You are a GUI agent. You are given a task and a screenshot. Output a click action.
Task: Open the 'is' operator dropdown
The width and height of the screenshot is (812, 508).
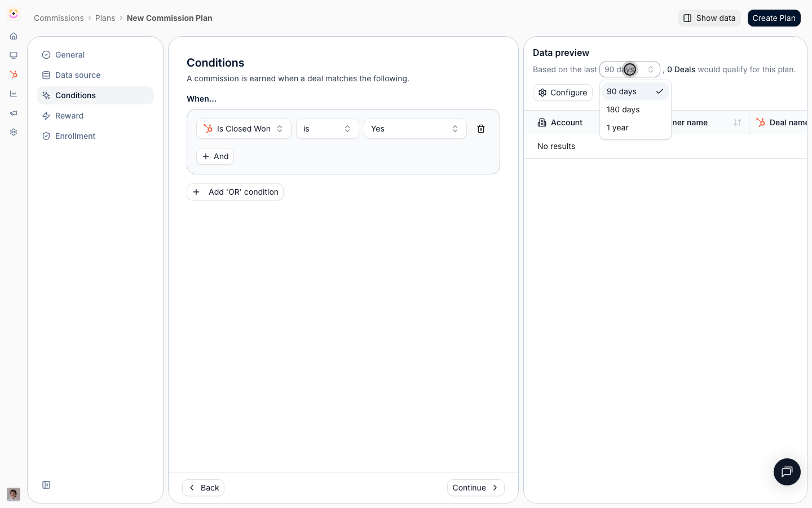coord(328,129)
